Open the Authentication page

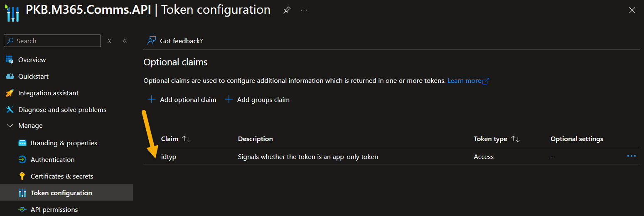pyautogui.click(x=53, y=159)
